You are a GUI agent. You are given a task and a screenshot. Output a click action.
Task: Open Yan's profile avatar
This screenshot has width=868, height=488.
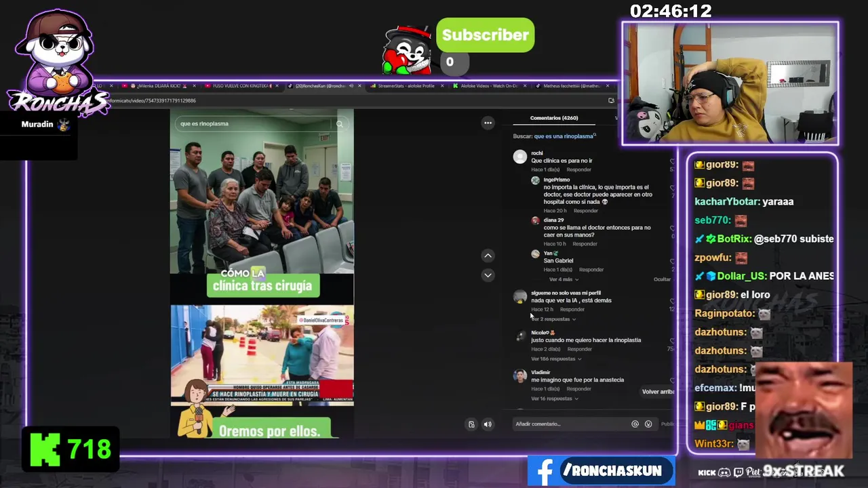click(535, 253)
